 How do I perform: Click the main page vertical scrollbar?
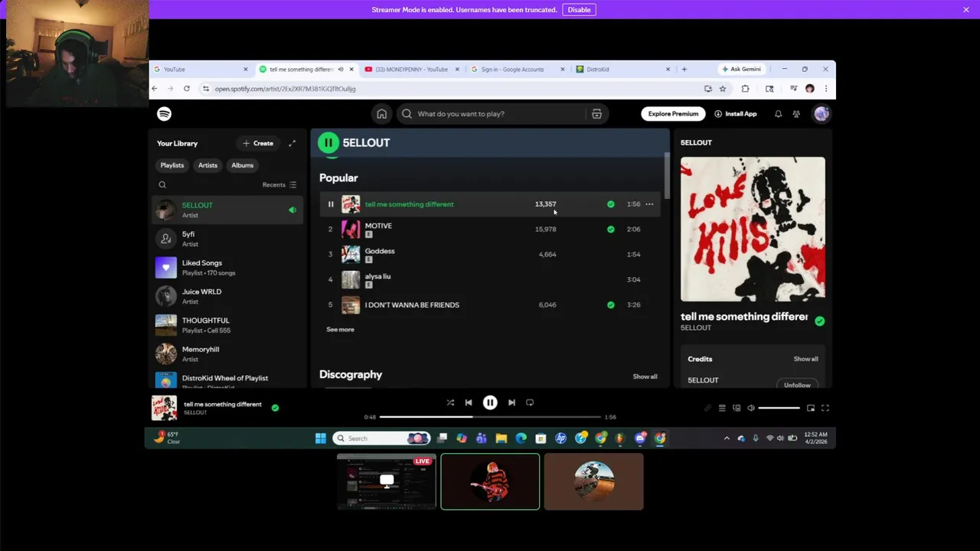click(x=667, y=175)
